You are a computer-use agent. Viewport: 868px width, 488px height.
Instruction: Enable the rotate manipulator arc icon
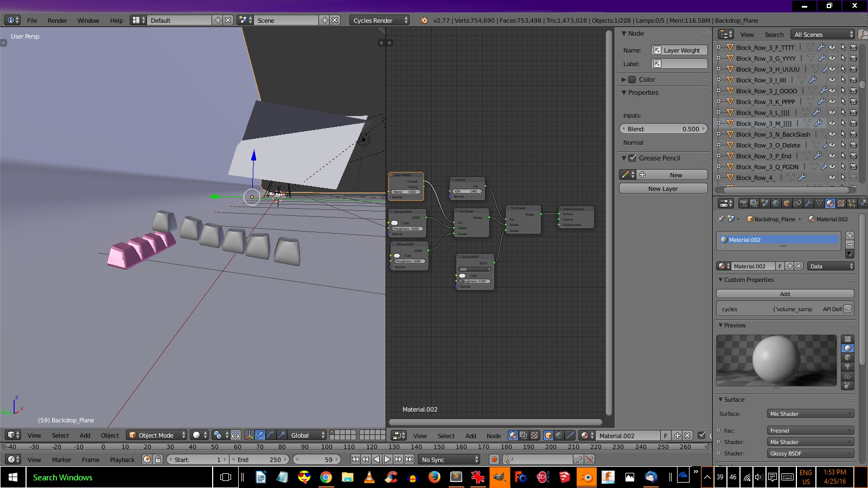[x=271, y=435]
